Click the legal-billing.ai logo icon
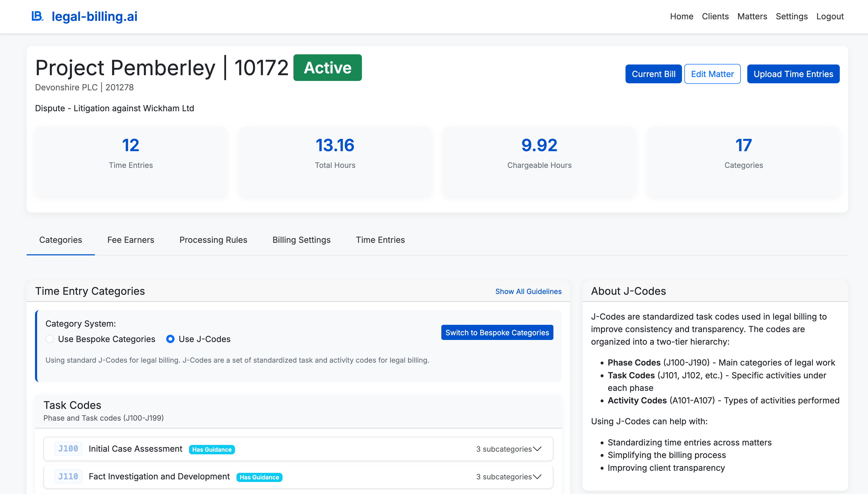 [x=37, y=16]
